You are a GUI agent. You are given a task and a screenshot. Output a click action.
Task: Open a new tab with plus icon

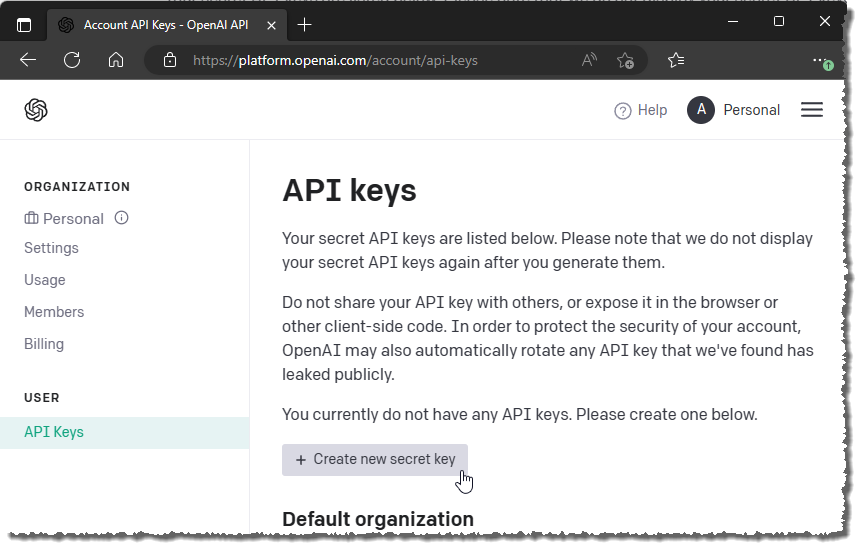pos(304,25)
